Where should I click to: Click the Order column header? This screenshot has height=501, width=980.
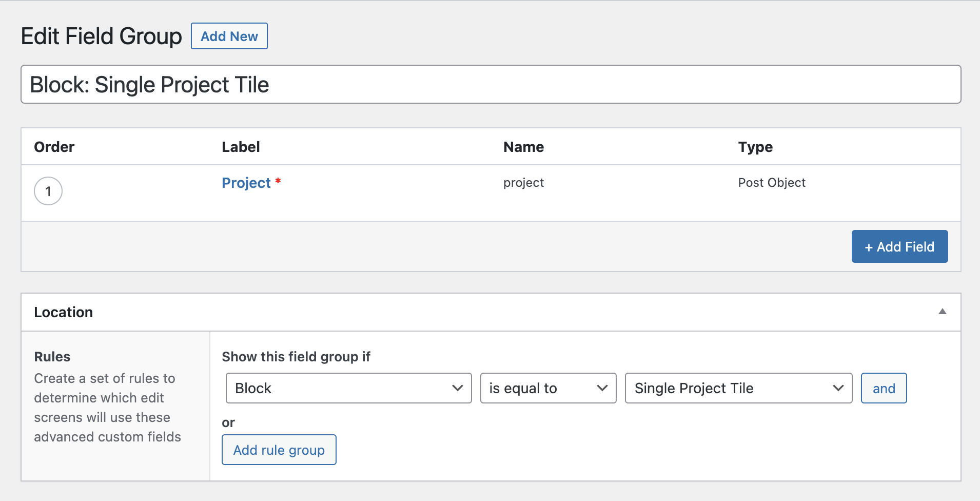click(x=53, y=147)
